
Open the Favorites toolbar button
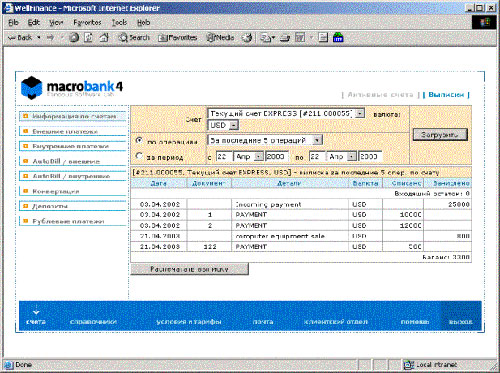(x=177, y=38)
